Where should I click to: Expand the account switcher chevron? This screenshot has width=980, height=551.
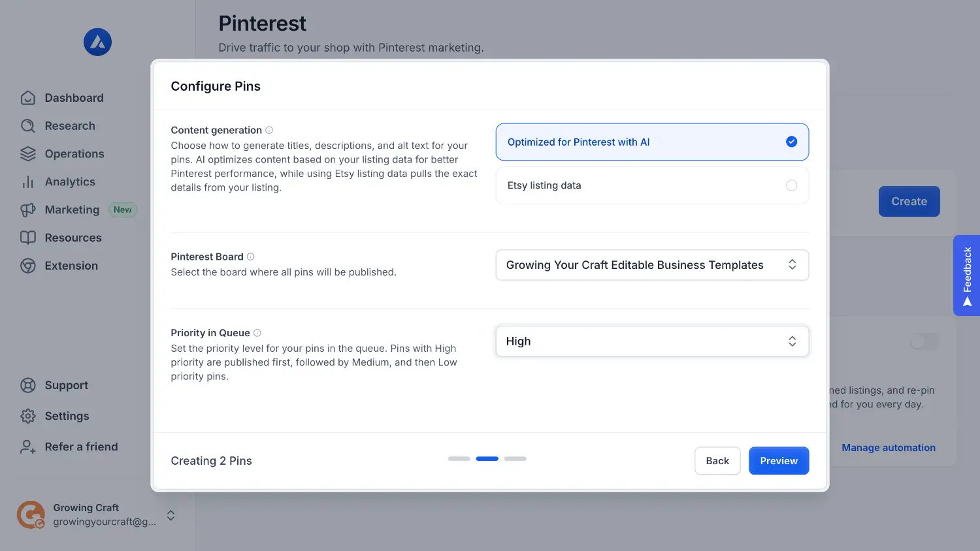[171, 515]
